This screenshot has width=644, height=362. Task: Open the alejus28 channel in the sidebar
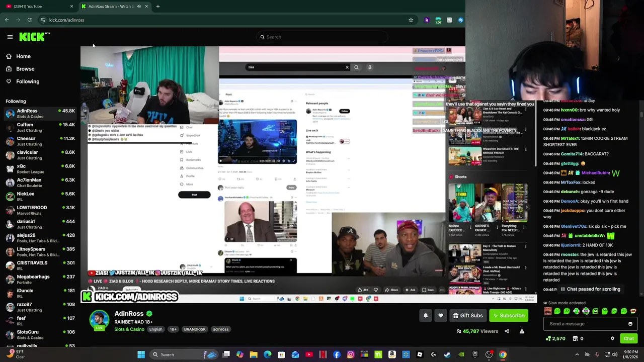point(40,238)
